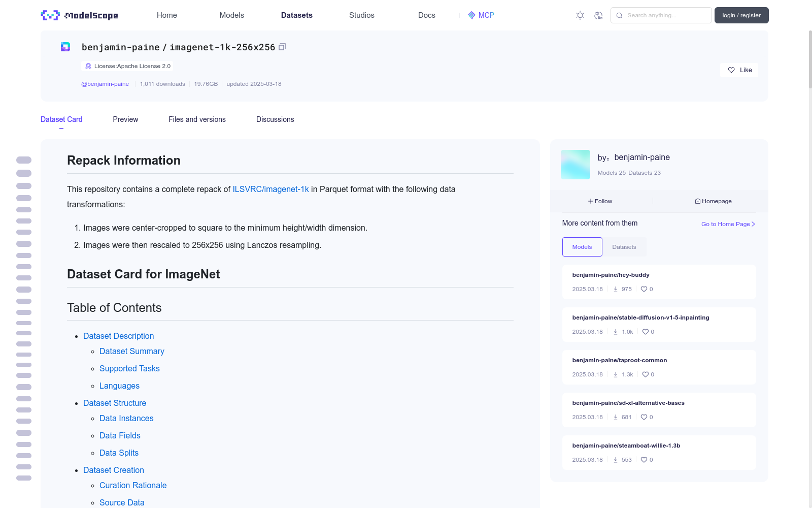Click the download icon on taproot-common card
This screenshot has height=508, width=812.
point(616,374)
